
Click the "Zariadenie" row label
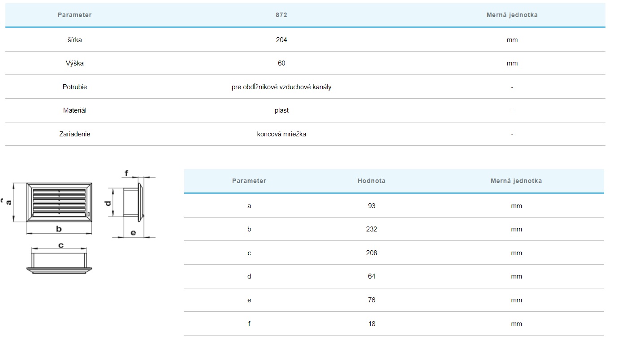74,134
